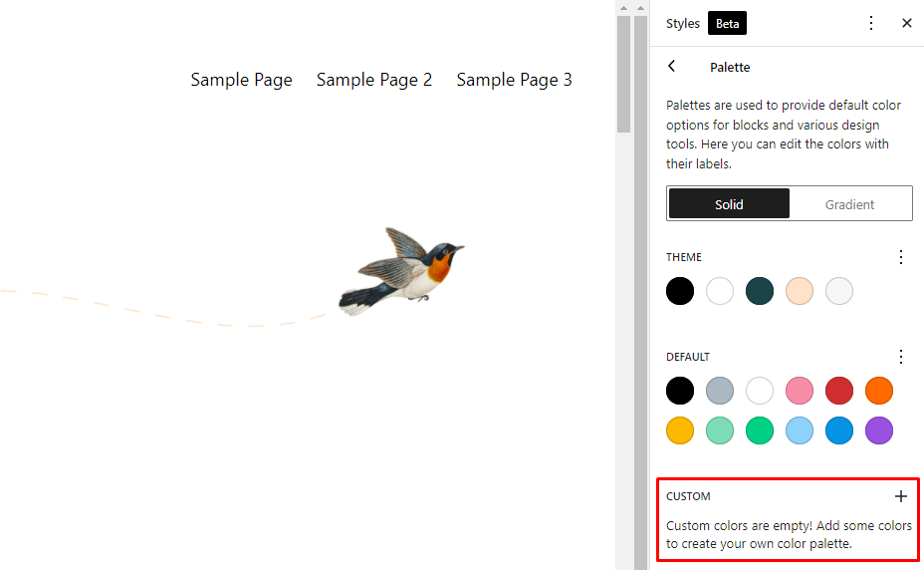Click the Sample Page 3 navigation link
This screenshot has height=570, width=924.
pyautogui.click(x=514, y=80)
